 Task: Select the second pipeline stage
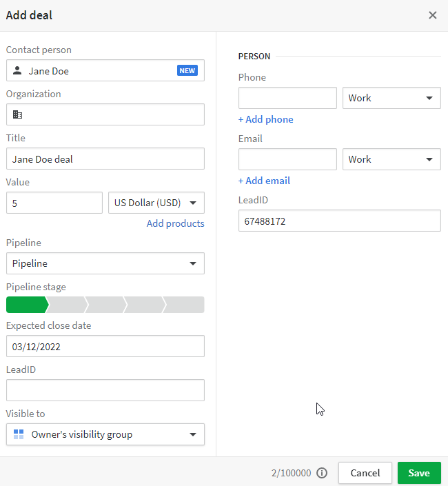click(67, 305)
